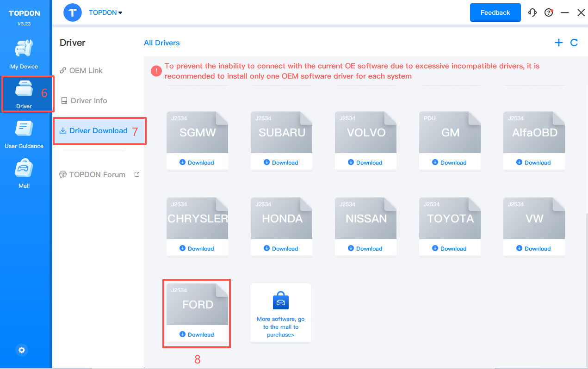Expand the TOPDON account dropdown
The image size is (588, 369).
(x=105, y=13)
